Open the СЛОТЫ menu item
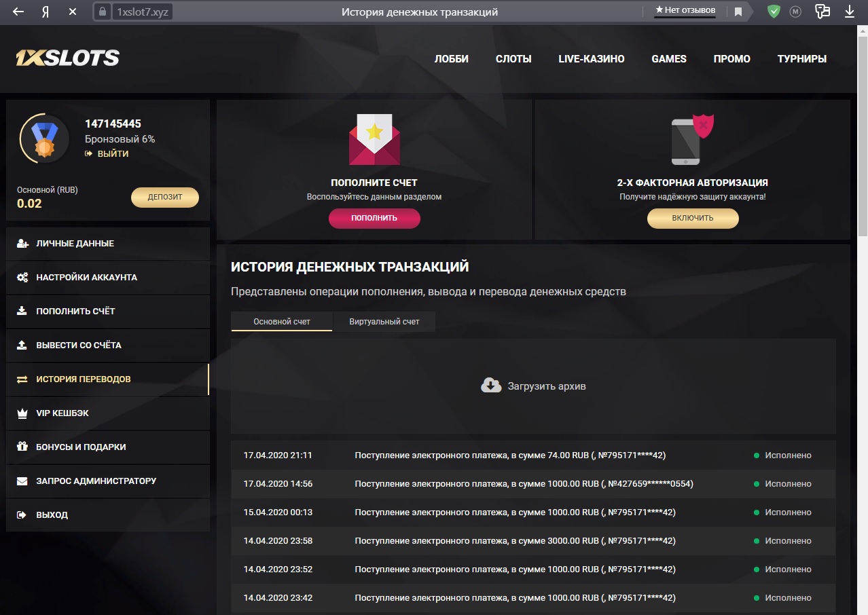The height and width of the screenshot is (615, 868). [513, 59]
